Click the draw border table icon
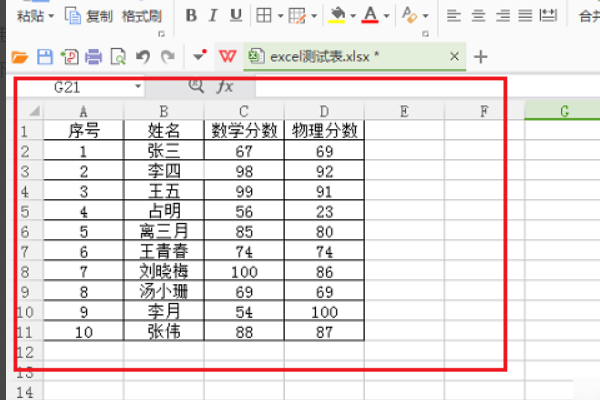The width and height of the screenshot is (600, 400). tap(297, 16)
